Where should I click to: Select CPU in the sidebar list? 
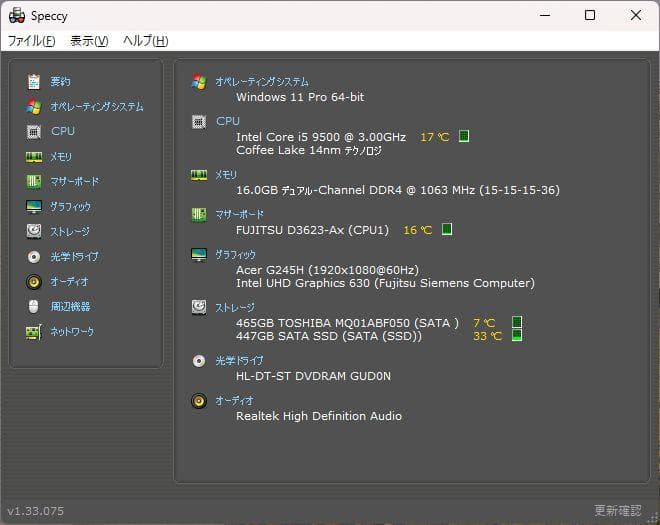[63, 131]
